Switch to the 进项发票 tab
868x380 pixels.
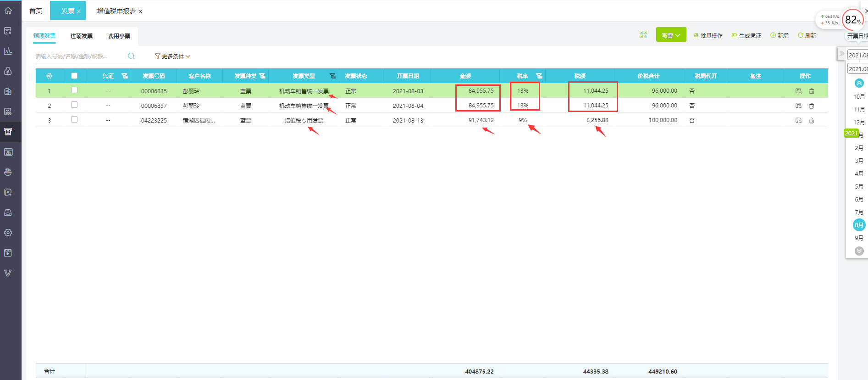[x=81, y=36]
